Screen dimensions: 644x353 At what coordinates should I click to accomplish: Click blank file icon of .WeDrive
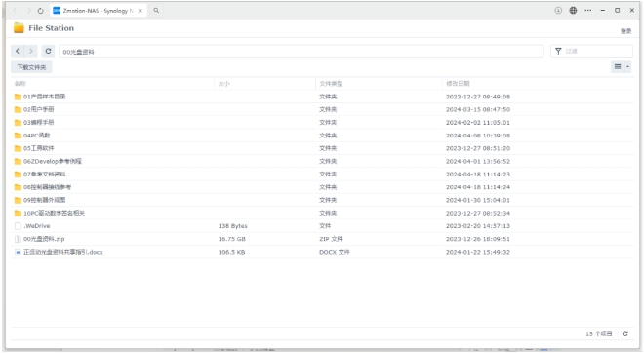coord(18,226)
